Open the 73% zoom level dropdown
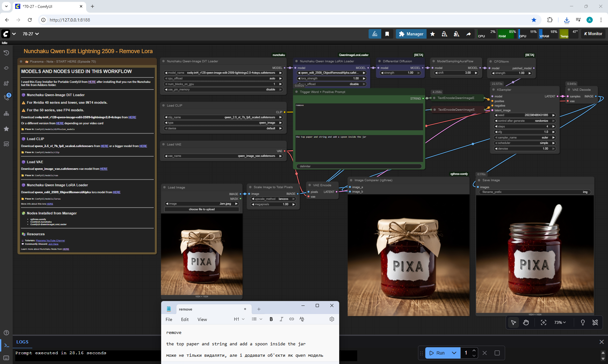 [560, 323]
